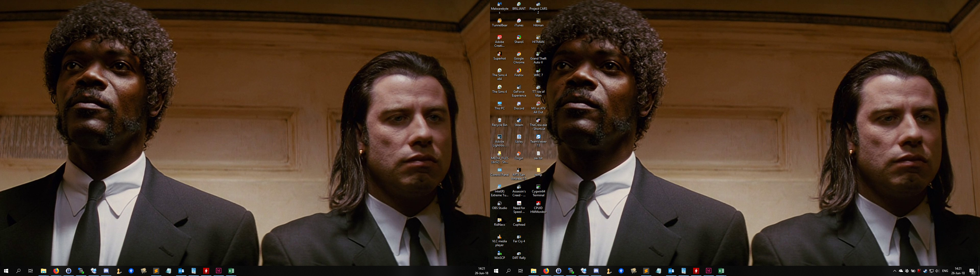980x276 pixels.
Task: Select the Recycle Bin icon
Action: coord(499,122)
